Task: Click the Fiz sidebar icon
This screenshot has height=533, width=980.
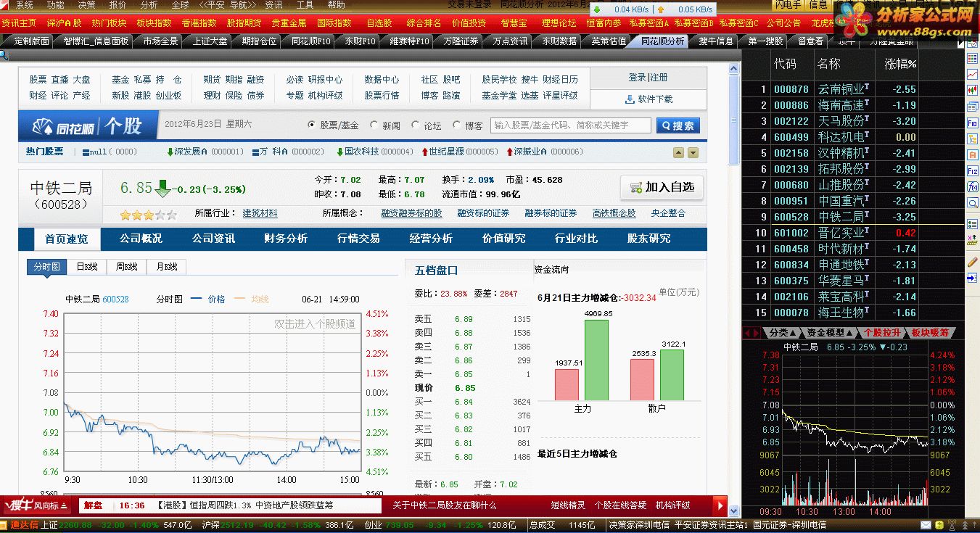Action: click(x=972, y=170)
